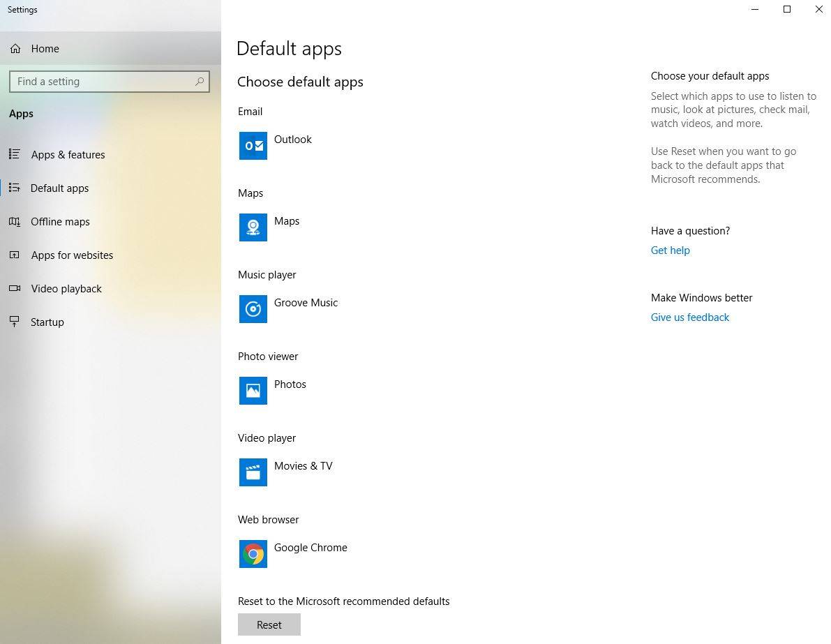This screenshot has width=831, height=644.
Task: Change default app labeled Google Chrome
Action: 310,548
